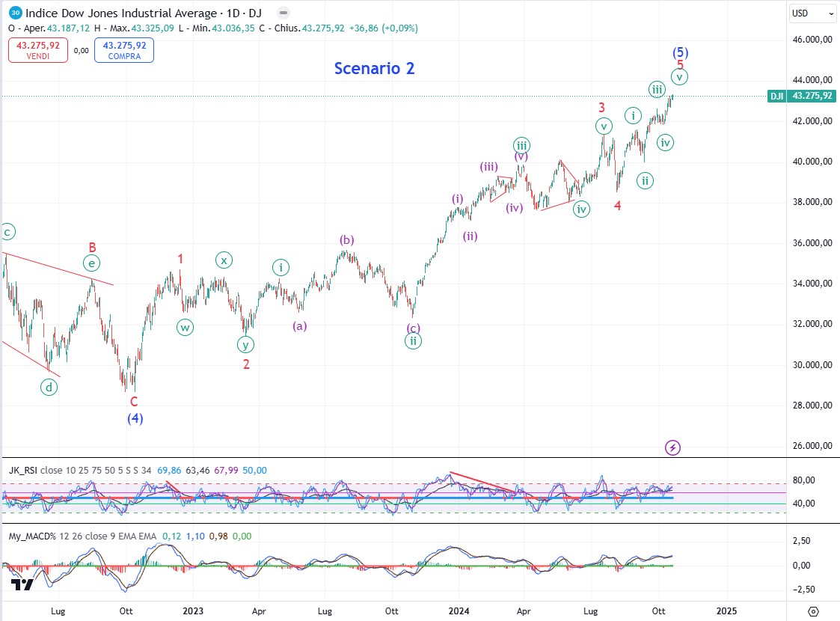The height and width of the screenshot is (621, 840).
Task: Click the RSI value 63,46
Action: click(x=197, y=471)
